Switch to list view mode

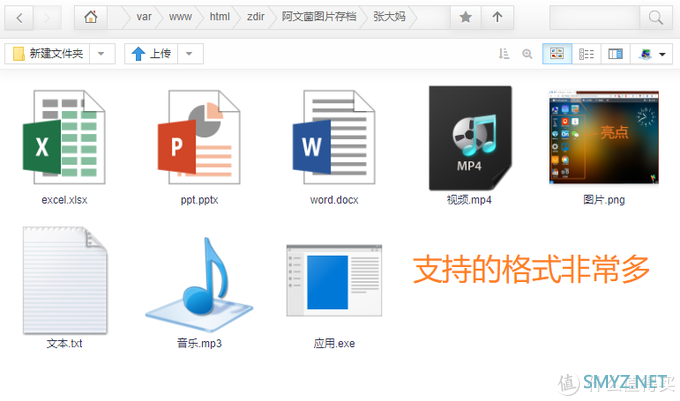586,54
